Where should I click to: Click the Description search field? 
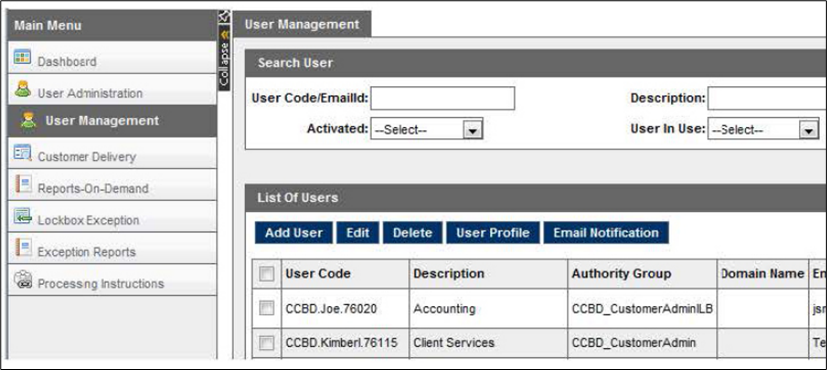click(x=767, y=99)
